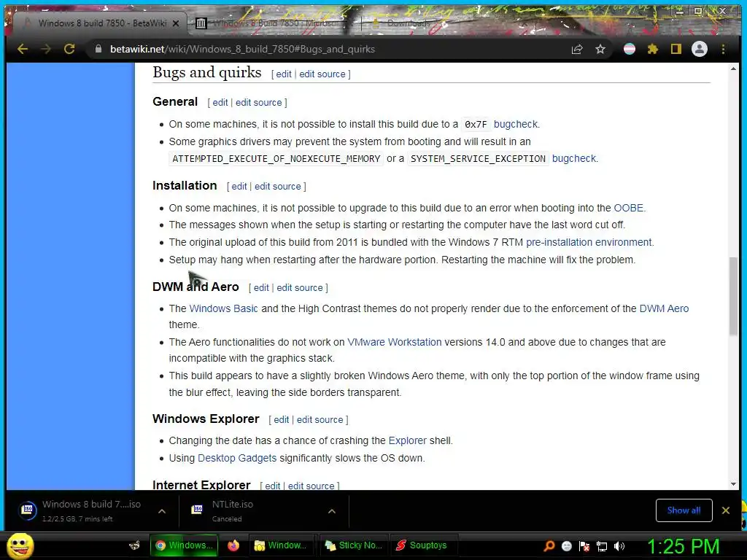Go back to the previous page
This screenshot has width=747, height=560.
point(23,49)
